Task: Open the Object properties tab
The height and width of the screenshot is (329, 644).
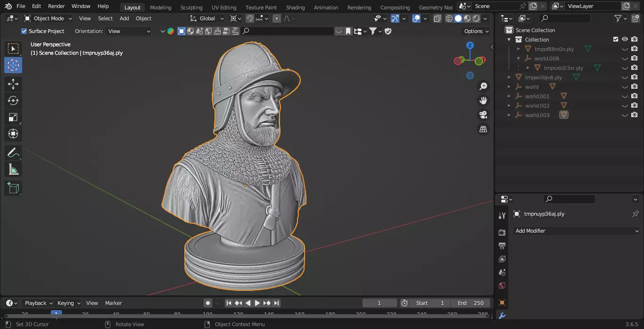Action: point(502,302)
